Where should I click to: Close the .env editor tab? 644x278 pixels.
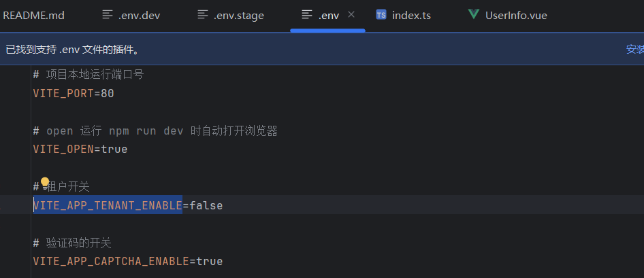[351, 14]
